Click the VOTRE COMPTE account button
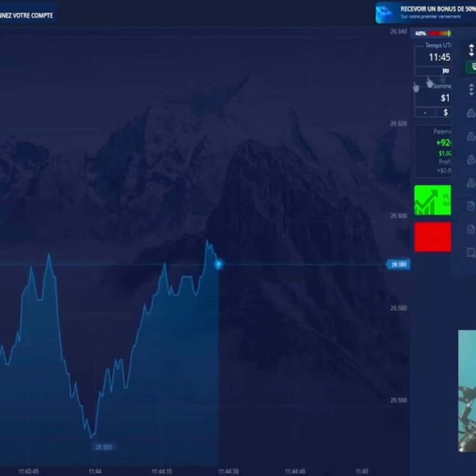Screen dimensions: 476x476 point(27,15)
